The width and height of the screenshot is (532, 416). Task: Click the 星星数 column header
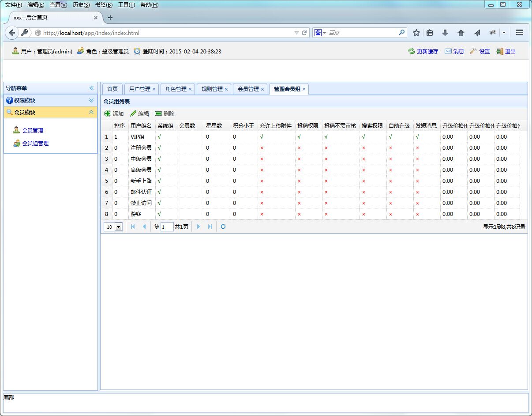(217, 125)
